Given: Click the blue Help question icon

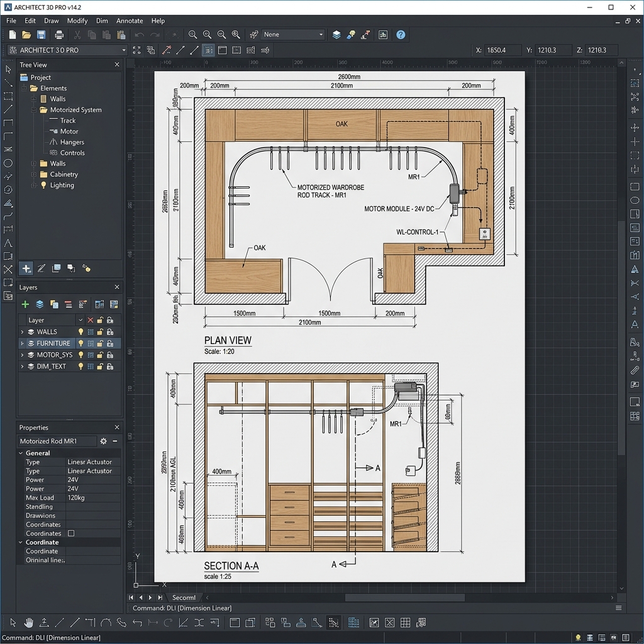Looking at the screenshot, I should (401, 35).
